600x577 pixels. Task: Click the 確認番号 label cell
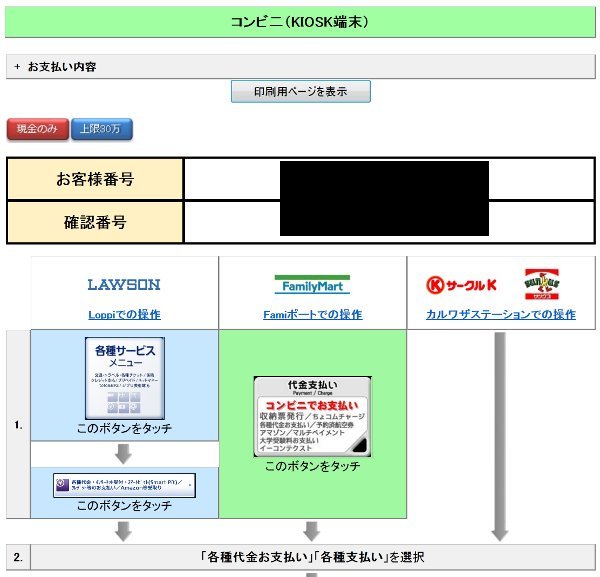coord(95,222)
